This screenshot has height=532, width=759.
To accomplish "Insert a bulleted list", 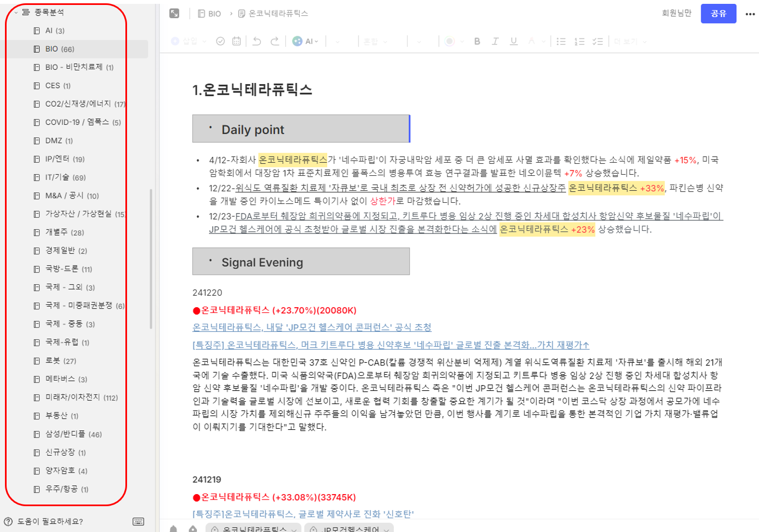I will point(561,41).
